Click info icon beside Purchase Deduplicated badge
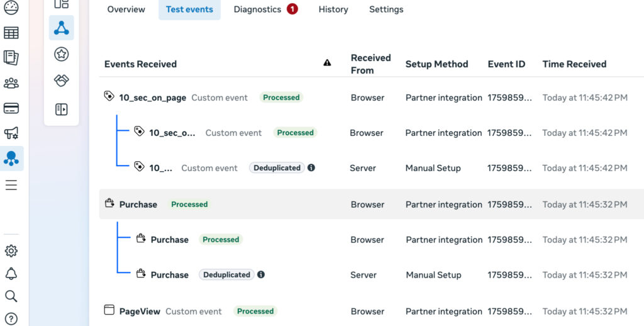The height and width of the screenshot is (326, 644). [261, 275]
